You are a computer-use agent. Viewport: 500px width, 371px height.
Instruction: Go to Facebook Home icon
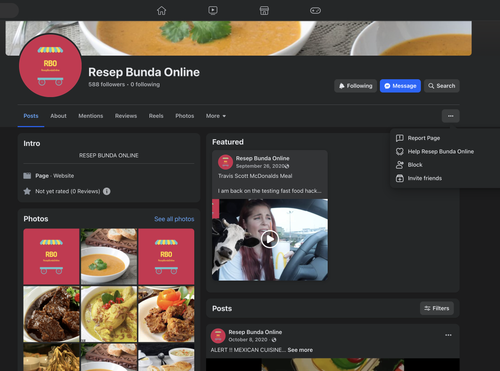[x=162, y=11]
